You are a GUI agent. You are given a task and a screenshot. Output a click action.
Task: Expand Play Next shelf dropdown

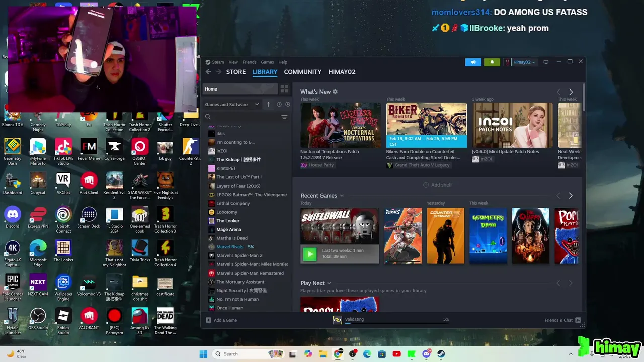pos(329,283)
